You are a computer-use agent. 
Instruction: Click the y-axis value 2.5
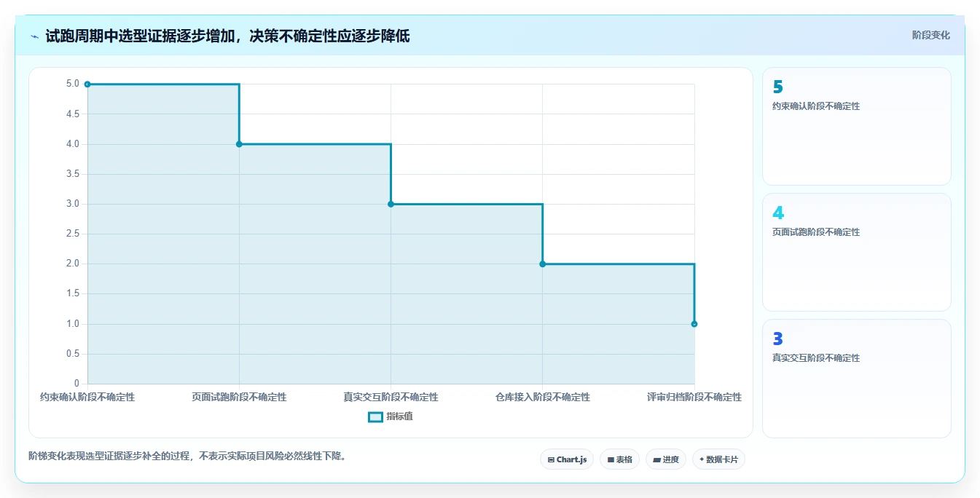point(72,234)
